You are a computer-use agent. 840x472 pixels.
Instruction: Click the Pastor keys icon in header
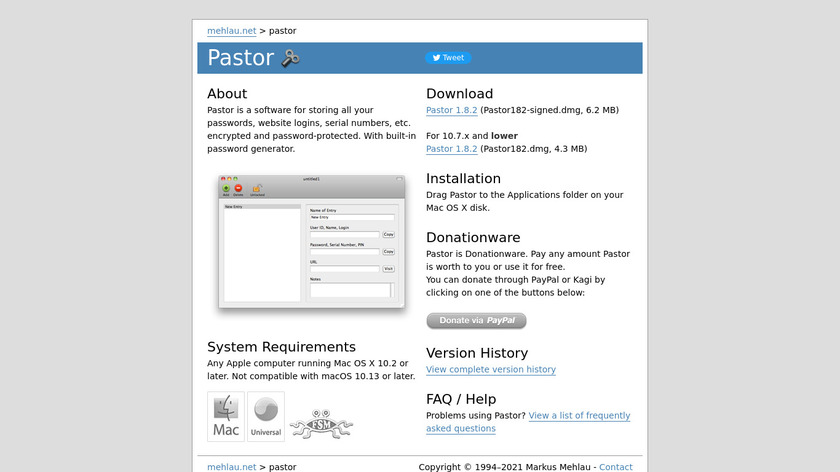[290, 58]
